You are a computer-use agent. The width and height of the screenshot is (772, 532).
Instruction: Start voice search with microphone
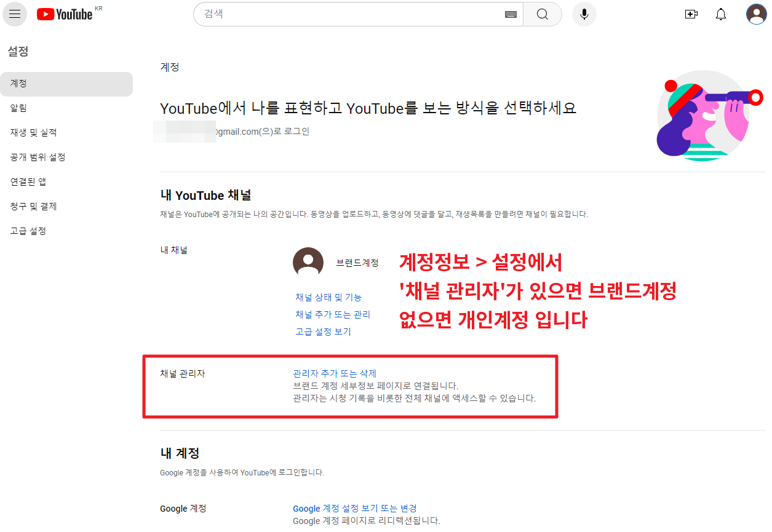point(584,14)
